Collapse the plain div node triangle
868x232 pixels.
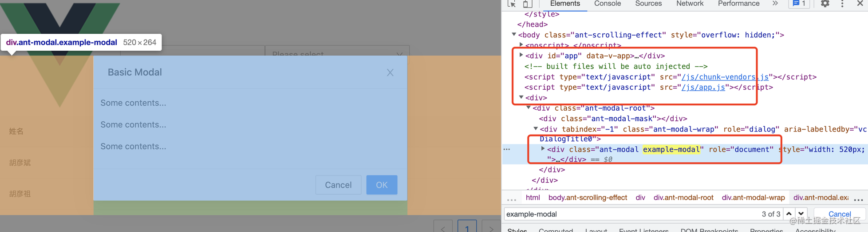tap(521, 97)
